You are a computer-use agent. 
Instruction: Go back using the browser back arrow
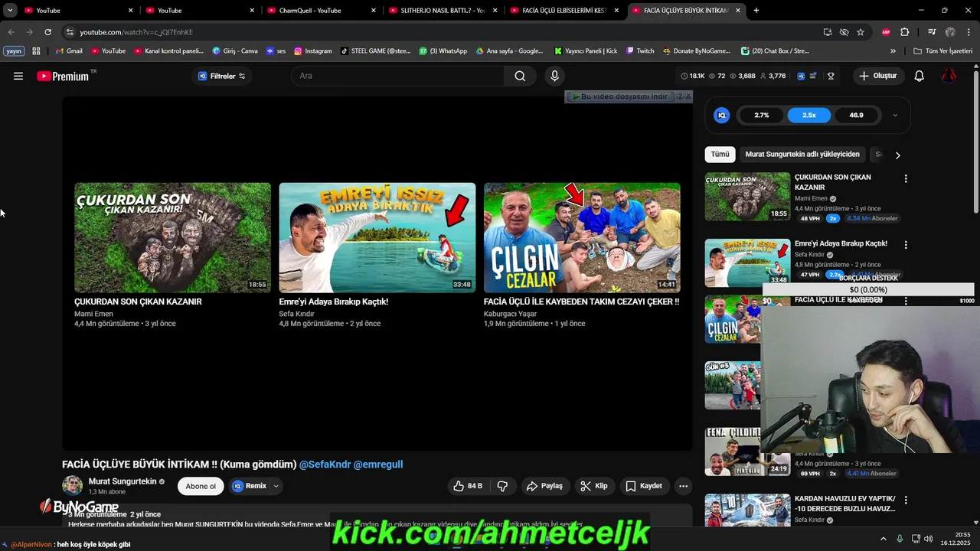[x=11, y=32]
